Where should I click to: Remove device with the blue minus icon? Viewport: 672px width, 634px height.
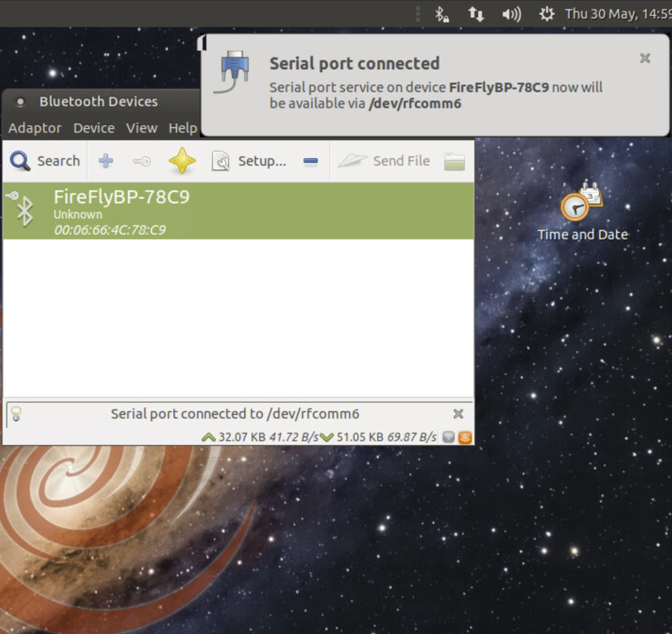click(x=311, y=161)
